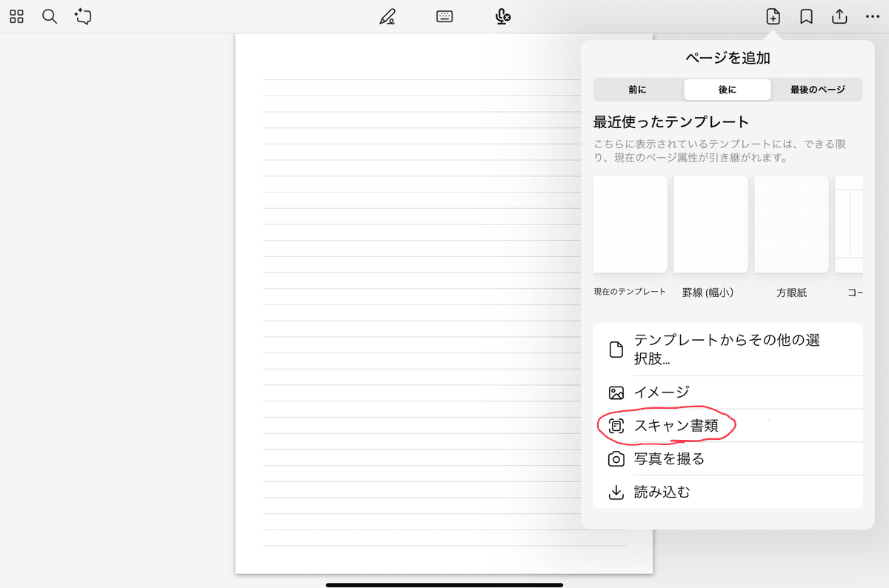Open the three-dot more options menu
Viewport: 889px width, 588px height.
[873, 16]
